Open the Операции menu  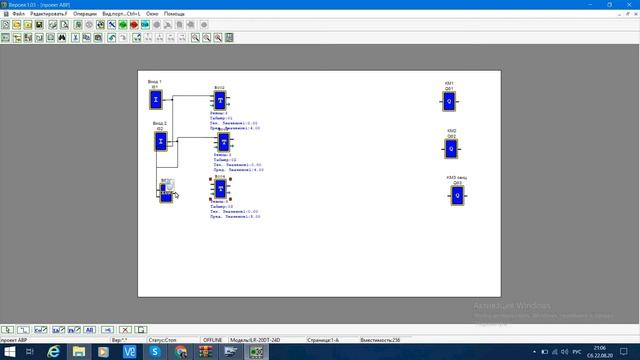point(85,14)
